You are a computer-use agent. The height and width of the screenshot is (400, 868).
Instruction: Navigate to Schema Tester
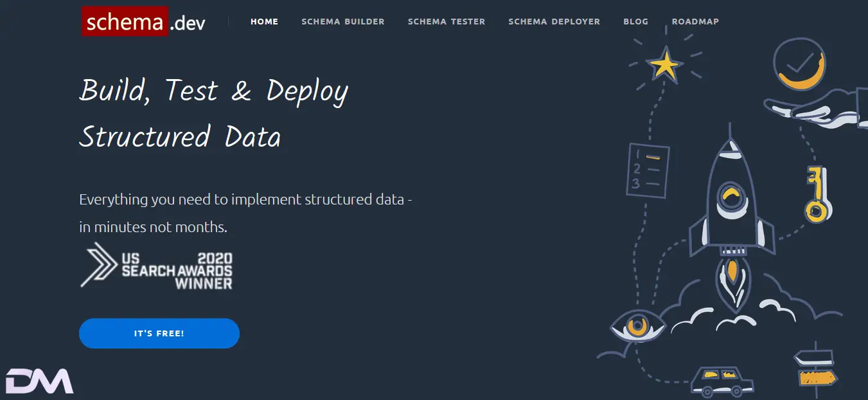point(447,21)
